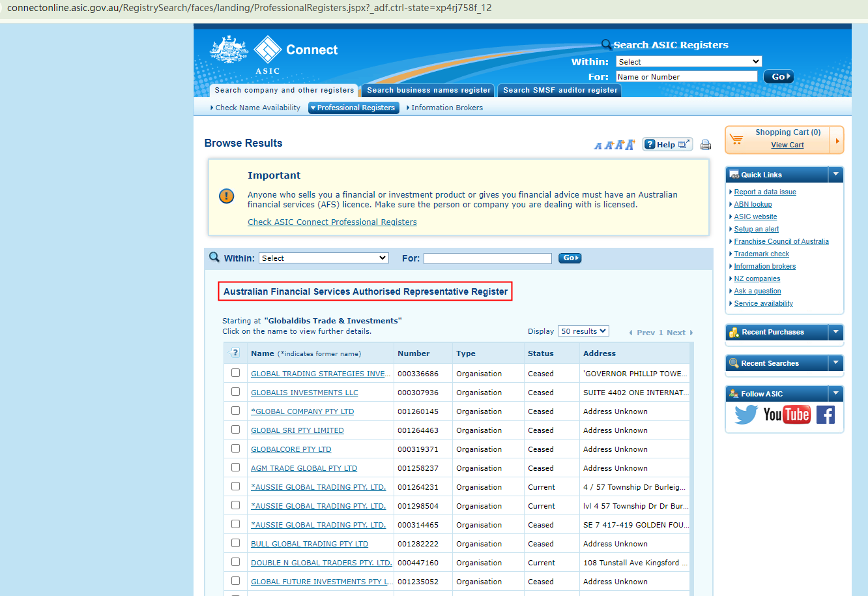
Task: Open the Report a data issue link
Action: 765,192
